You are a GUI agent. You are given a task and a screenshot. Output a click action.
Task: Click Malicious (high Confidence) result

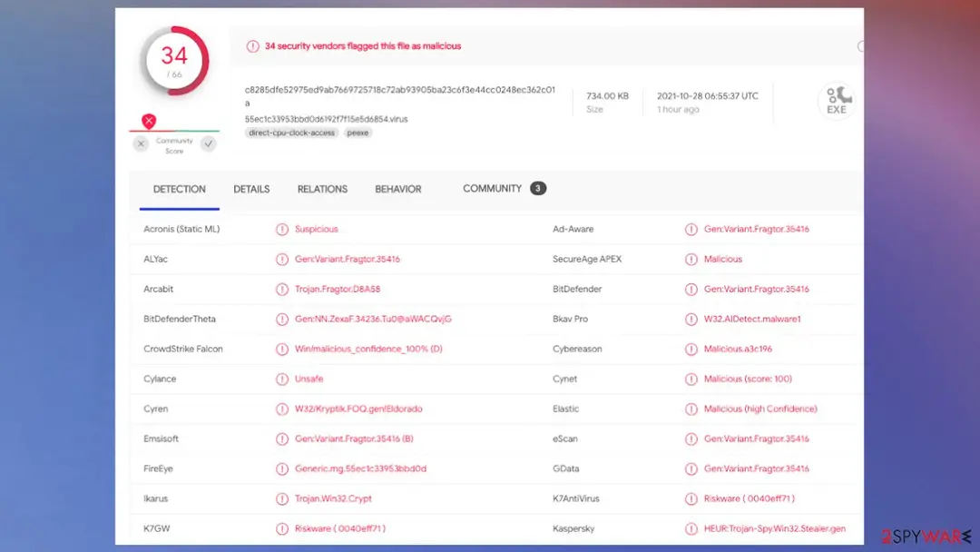tap(760, 409)
